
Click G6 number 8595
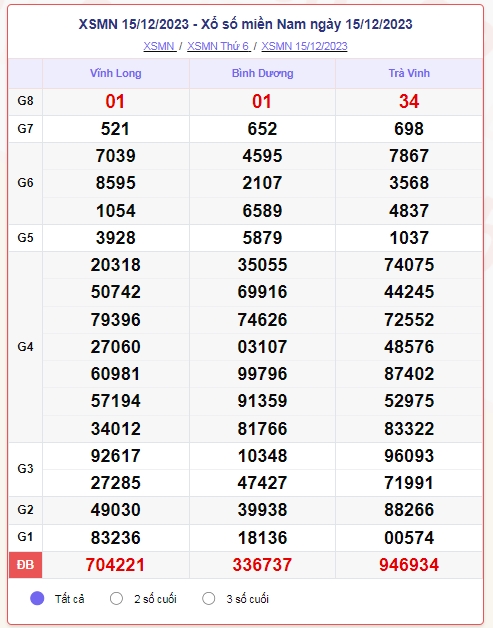(116, 183)
